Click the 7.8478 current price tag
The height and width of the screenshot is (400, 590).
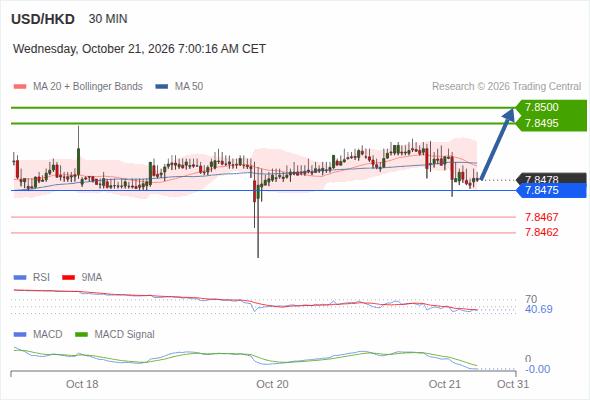[551, 179]
